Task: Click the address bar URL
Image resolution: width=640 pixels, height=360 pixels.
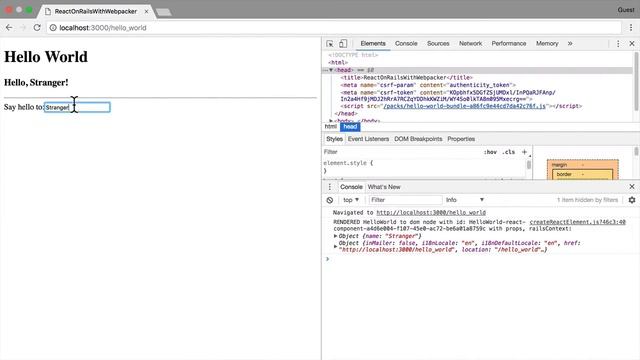Action: (x=103, y=28)
